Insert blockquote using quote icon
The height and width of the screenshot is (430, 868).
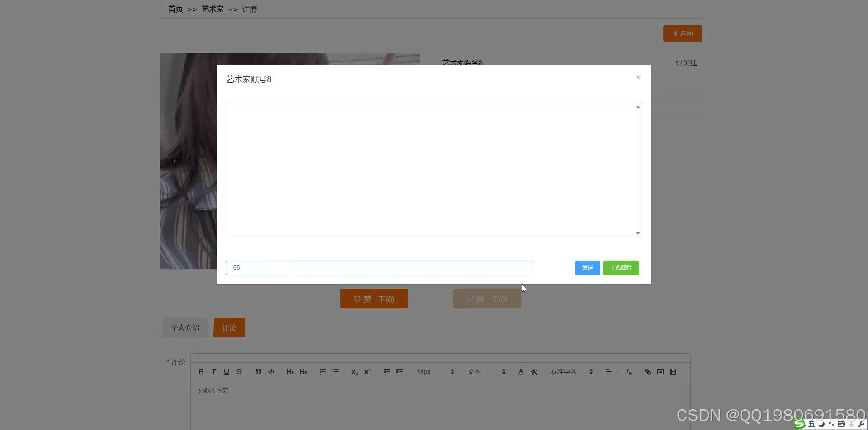click(x=259, y=372)
